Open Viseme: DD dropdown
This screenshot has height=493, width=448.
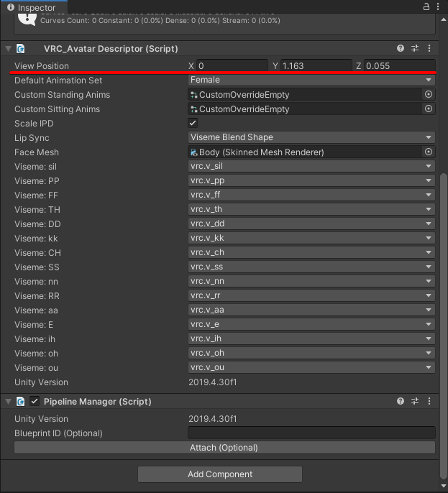click(x=311, y=224)
